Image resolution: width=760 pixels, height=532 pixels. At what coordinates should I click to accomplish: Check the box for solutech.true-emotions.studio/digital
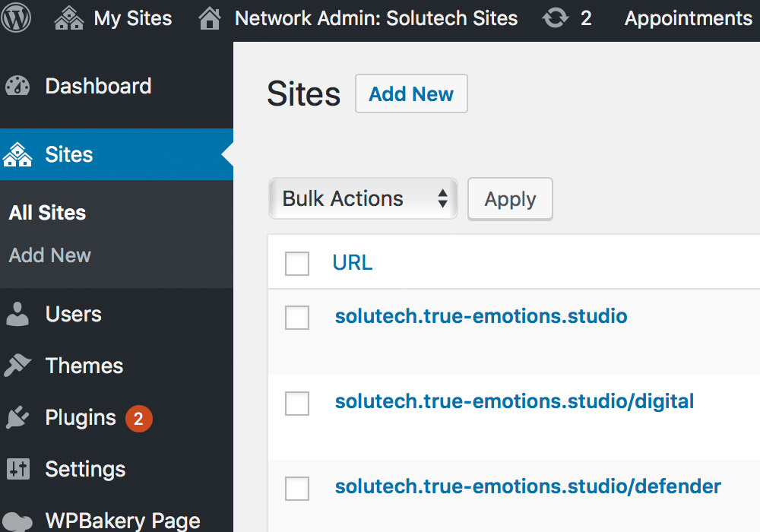297,404
